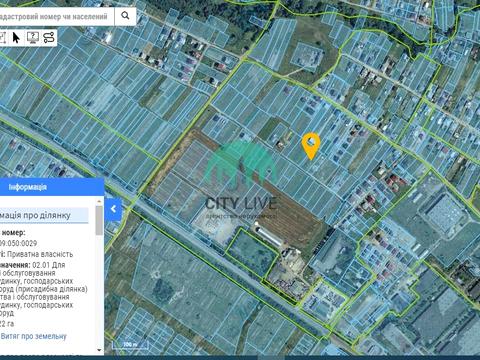Activate the monitor question-mark identify tool
The width and height of the screenshot is (480, 360).
pyautogui.click(x=33, y=38)
